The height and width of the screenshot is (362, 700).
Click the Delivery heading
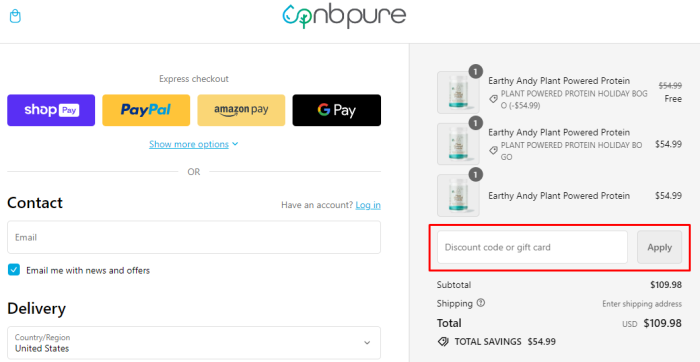point(36,308)
